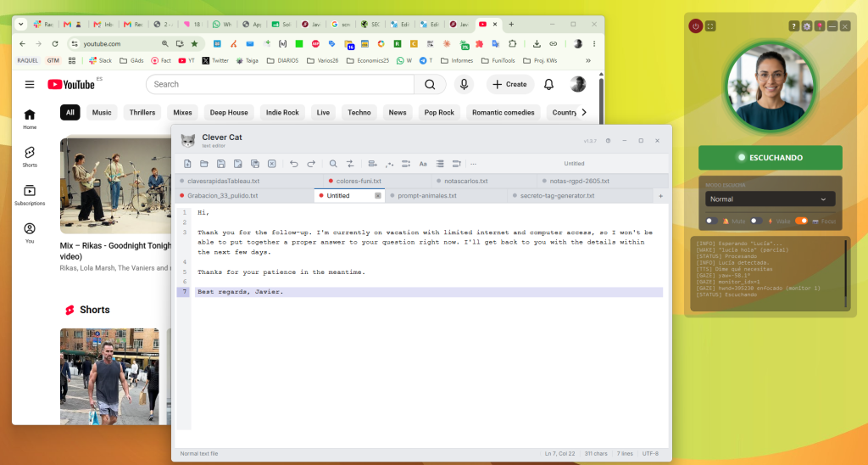
Task: Toggle the Wake switch in assistant panel
Action: coord(756,221)
